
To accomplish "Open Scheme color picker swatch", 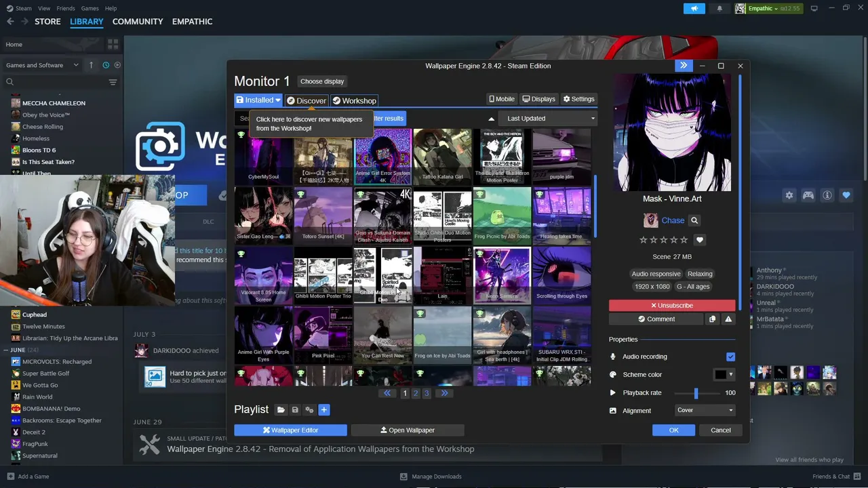I will point(724,374).
